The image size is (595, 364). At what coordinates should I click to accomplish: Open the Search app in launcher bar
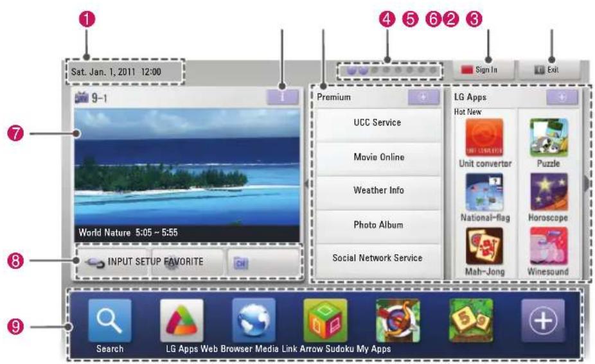point(110,320)
